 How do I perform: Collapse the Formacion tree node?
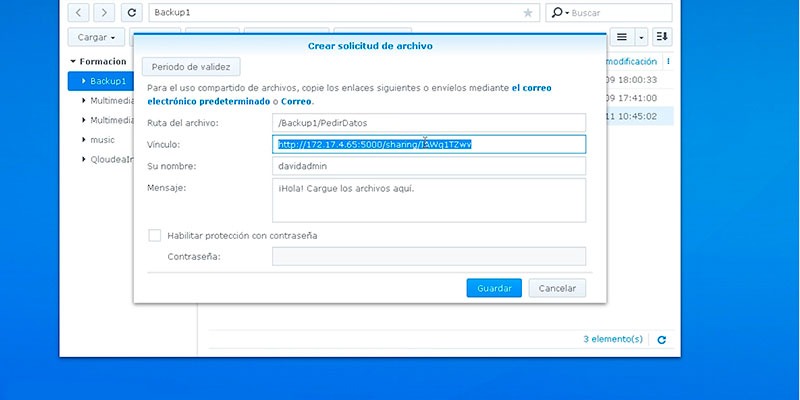click(73, 61)
